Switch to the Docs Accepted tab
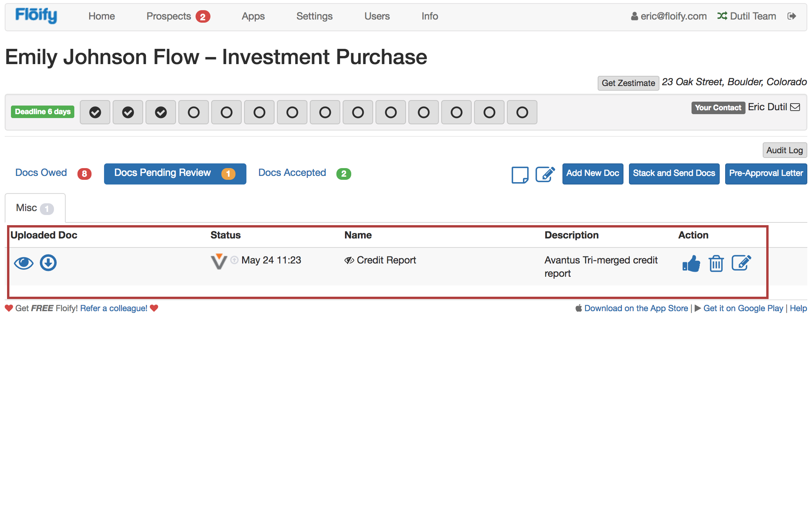 (x=292, y=173)
